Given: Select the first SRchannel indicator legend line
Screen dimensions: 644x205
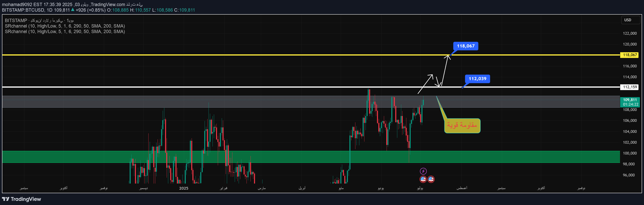Looking at the screenshot, I should pyautogui.click(x=65, y=26).
